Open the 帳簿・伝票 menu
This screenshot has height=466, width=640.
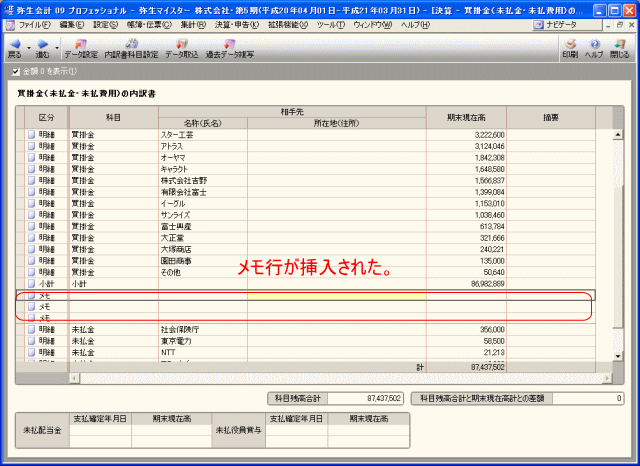click(149, 25)
